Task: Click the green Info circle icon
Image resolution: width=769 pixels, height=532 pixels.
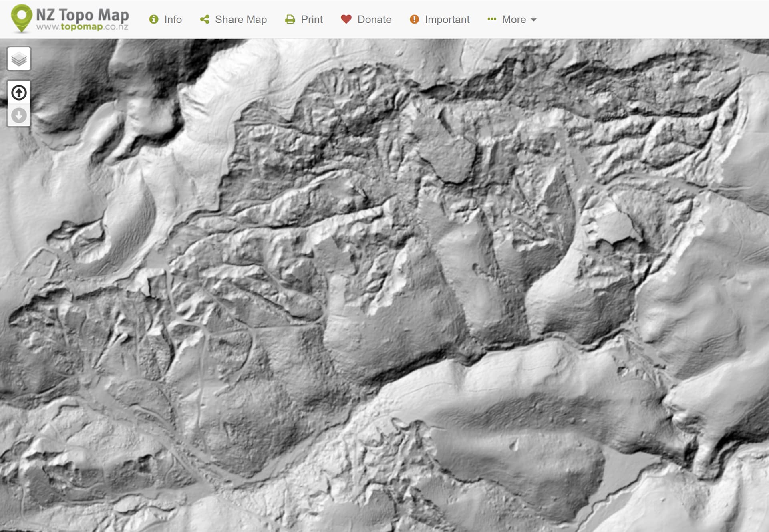Action: pos(154,19)
